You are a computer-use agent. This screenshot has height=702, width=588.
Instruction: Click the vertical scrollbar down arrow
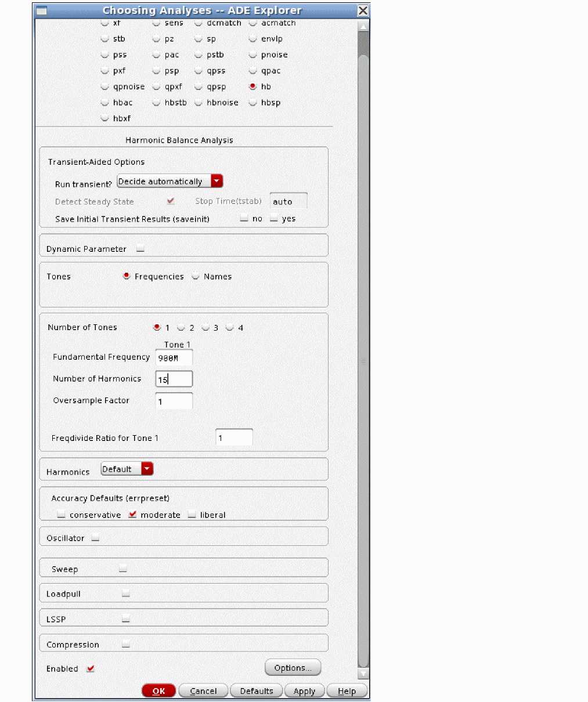click(363, 674)
